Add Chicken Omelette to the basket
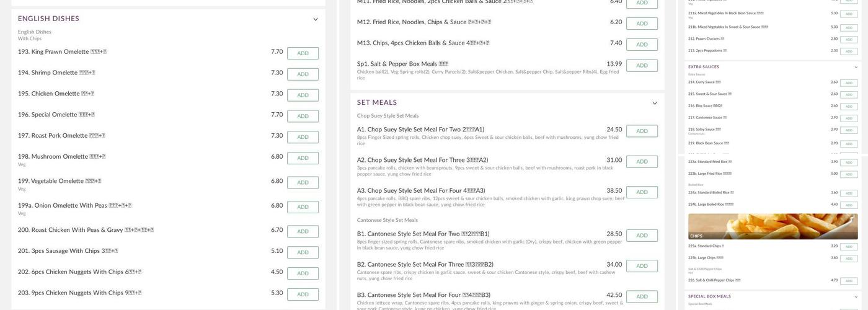Image resolution: width=868 pixels, height=310 pixels. (x=303, y=95)
